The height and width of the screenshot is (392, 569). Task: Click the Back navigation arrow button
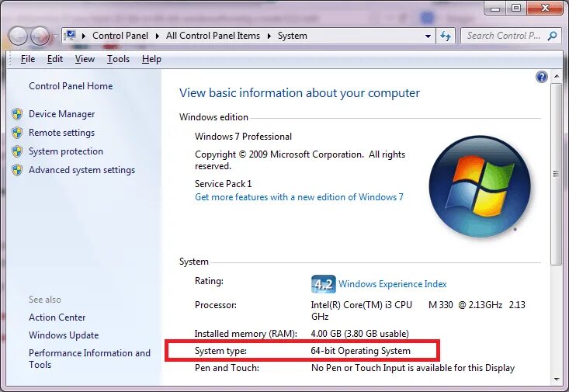click(18, 36)
